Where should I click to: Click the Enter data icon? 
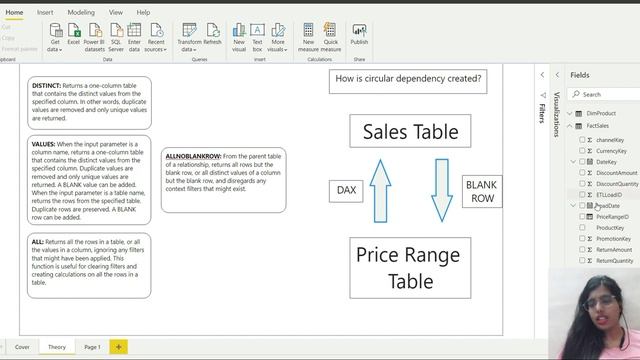pyautogui.click(x=134, y=30)
